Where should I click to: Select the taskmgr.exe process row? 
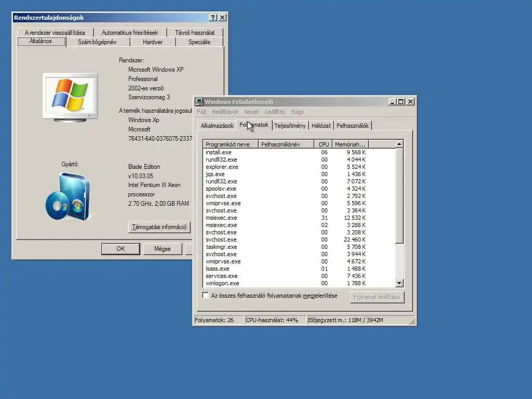[299, 247]
